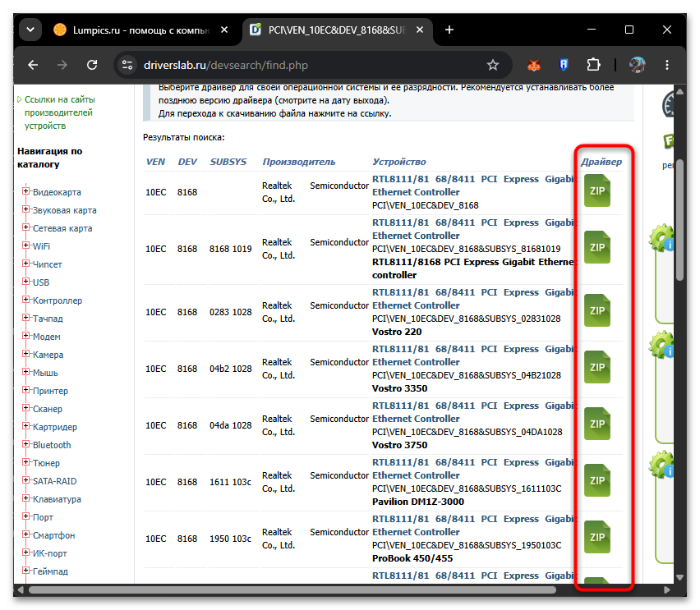Download ZIP driver for Vostro 220 row

click(596, 310)
